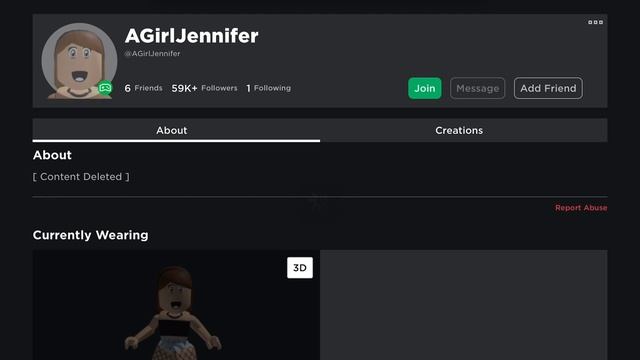
Task: Click the avatar in Currently Wearing preview
Action: pos(173,313)
